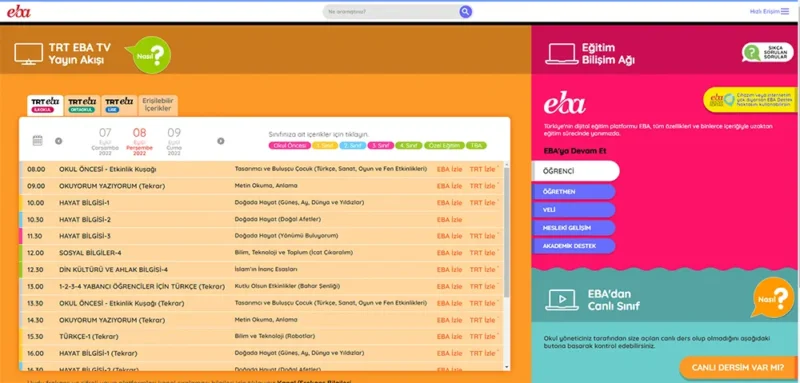Go to previous day with left arrow
Image resolution: width=800 pixels, height=383 pixels.
tap(59, 141)
